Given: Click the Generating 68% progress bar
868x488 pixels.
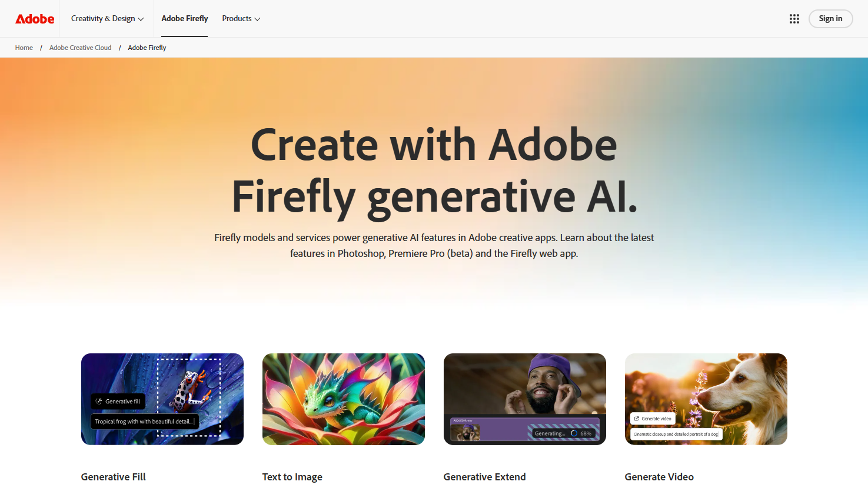Looking at the screenshot, I should pyautogui.click(x=563, y=433).
